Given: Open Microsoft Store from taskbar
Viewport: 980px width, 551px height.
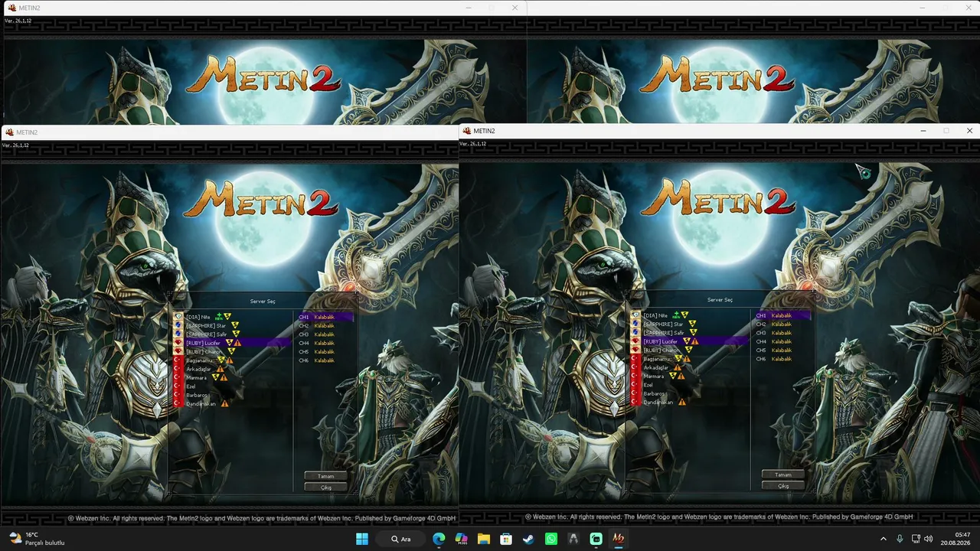Looking at the screenshot, I should (506, 539).
